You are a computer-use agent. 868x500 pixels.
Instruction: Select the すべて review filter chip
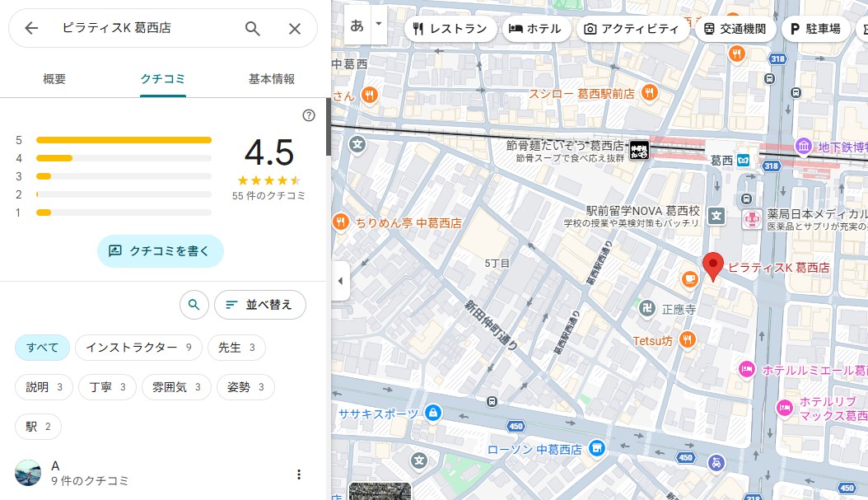[42, 348]
